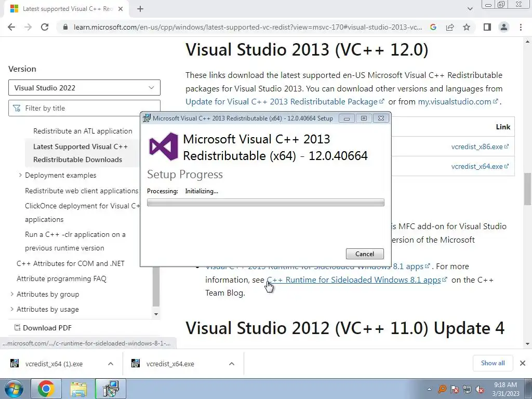The width and height of the screenshot is (532, 399).
Task: Click the Filter by title field
Action: tap(84, 108)
